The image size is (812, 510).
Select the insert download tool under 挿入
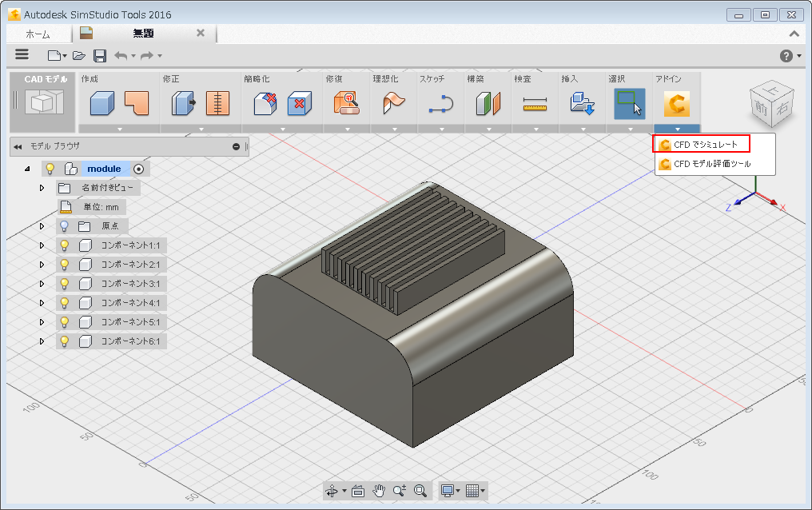pos(583,103)
